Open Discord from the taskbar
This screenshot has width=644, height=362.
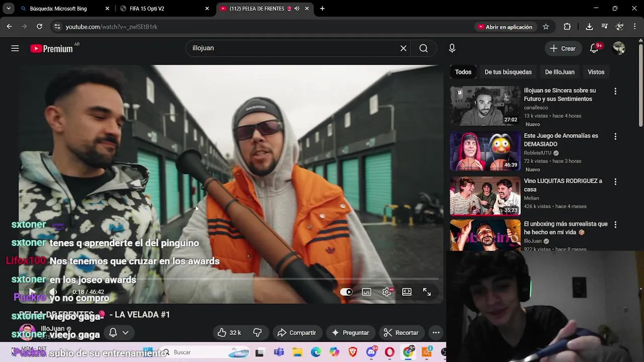[371, 352]
